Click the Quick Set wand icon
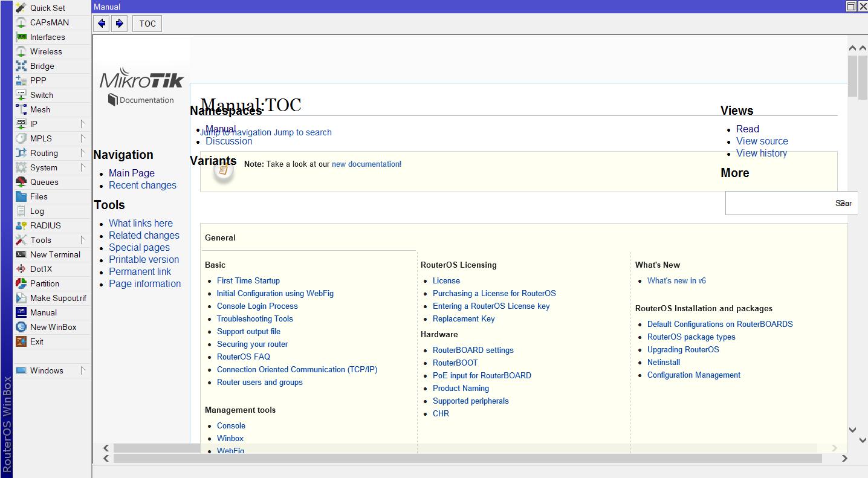The width and height of the screenshot is (868, 478). point(21,8)
